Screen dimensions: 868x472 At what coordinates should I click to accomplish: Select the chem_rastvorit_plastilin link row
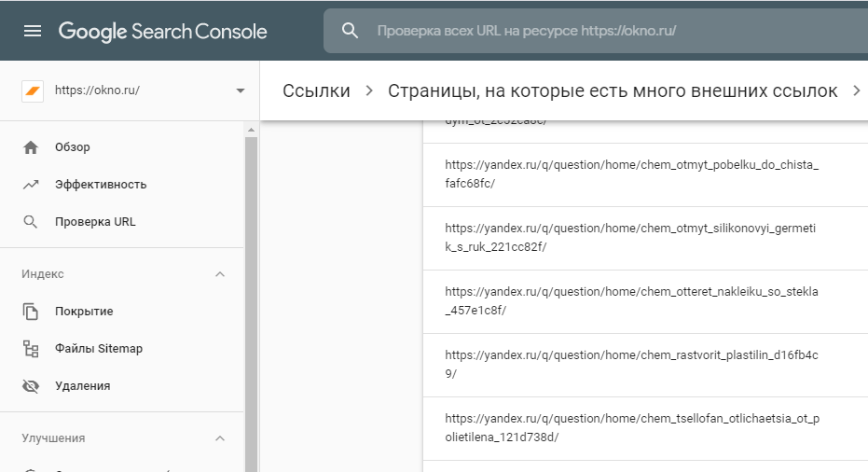click(x=631, y=365)
